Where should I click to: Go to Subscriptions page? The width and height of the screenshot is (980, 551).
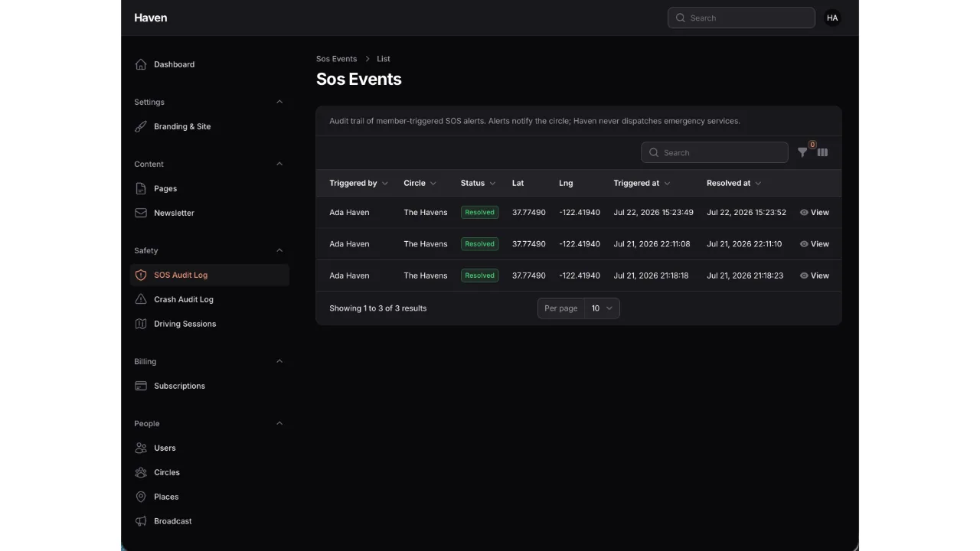209,386
